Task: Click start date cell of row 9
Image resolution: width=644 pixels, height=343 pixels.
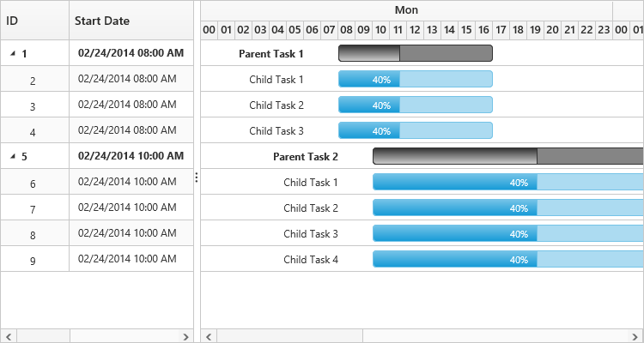Action: coord(131,259)
